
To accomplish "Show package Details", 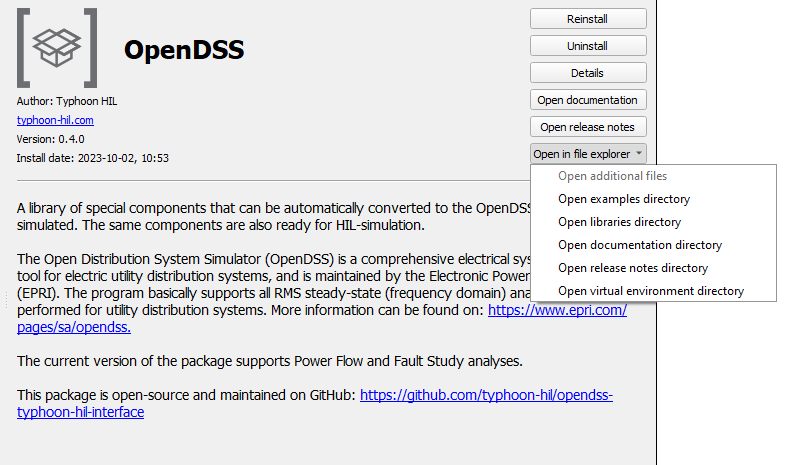I will pyautogui.click(x=587, y=73).
